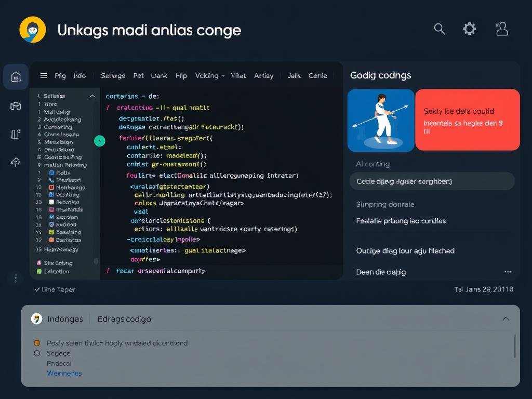Click the green icon beside Dilcetion
The width and height of the screenshot is (532, 399).
click(x=39, y=271)
